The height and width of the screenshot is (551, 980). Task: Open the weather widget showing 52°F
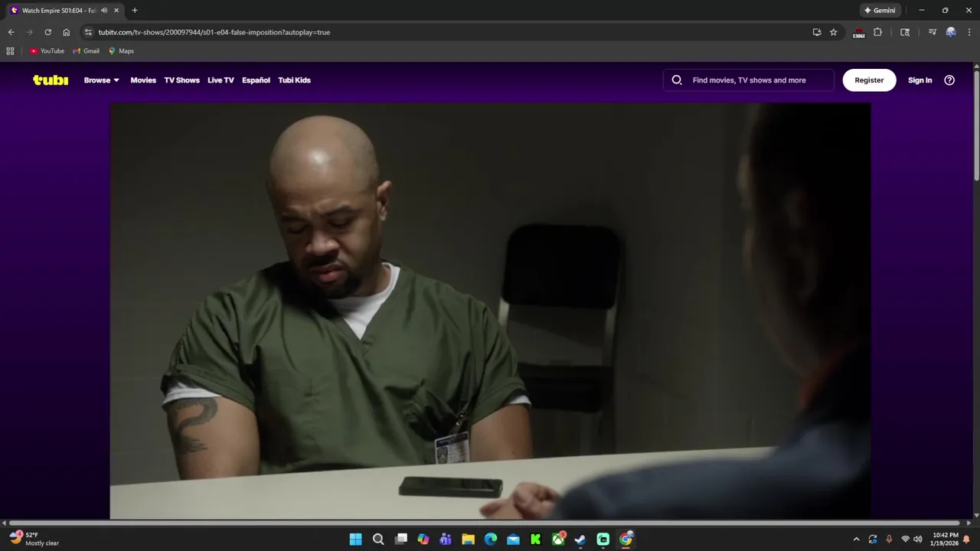coord(34,540)
